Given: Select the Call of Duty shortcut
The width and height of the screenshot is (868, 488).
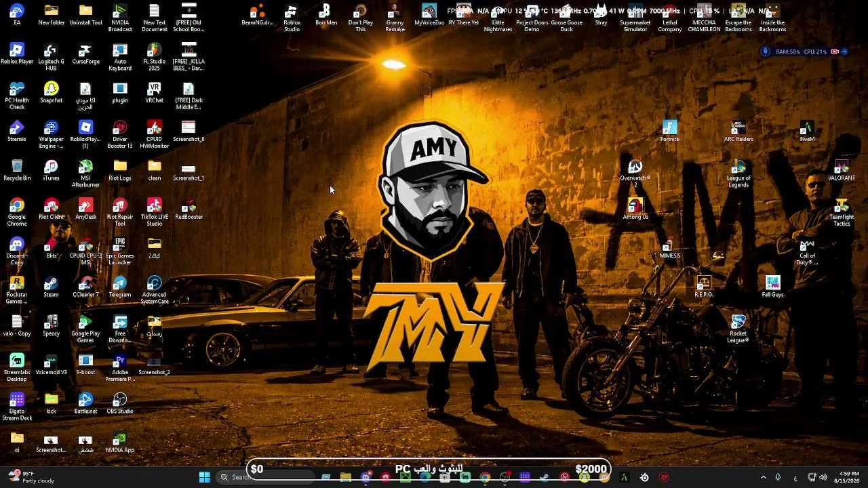Looking at the screenshot, I should point(807,251).
